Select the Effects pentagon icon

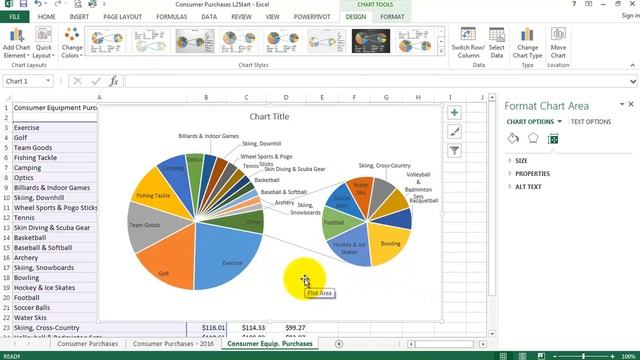533,138
